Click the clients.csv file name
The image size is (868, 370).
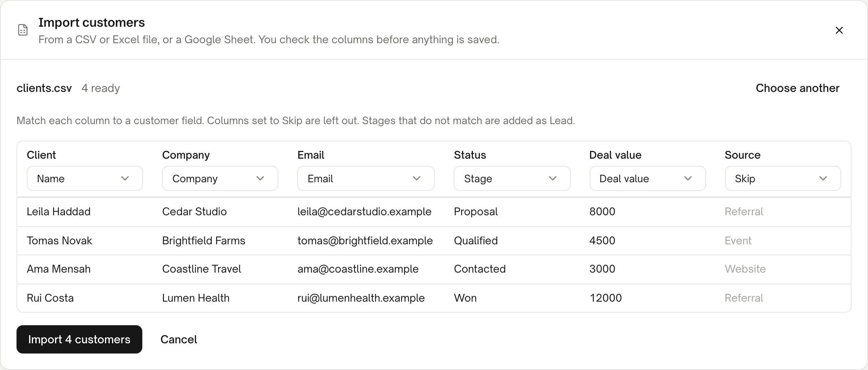pos(44,88)
